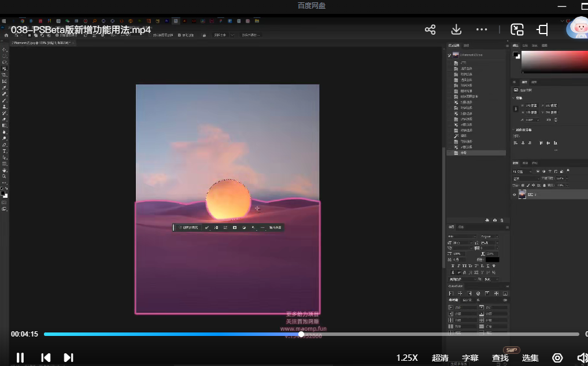Select the Pen tool
This screenshot has height=366, width=588.
click(x=5, y=145)
